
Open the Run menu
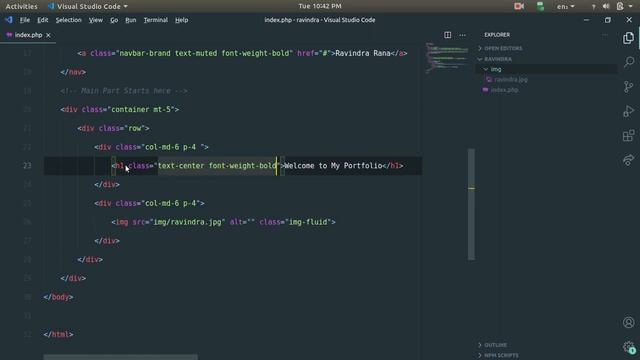pos(131,20)
